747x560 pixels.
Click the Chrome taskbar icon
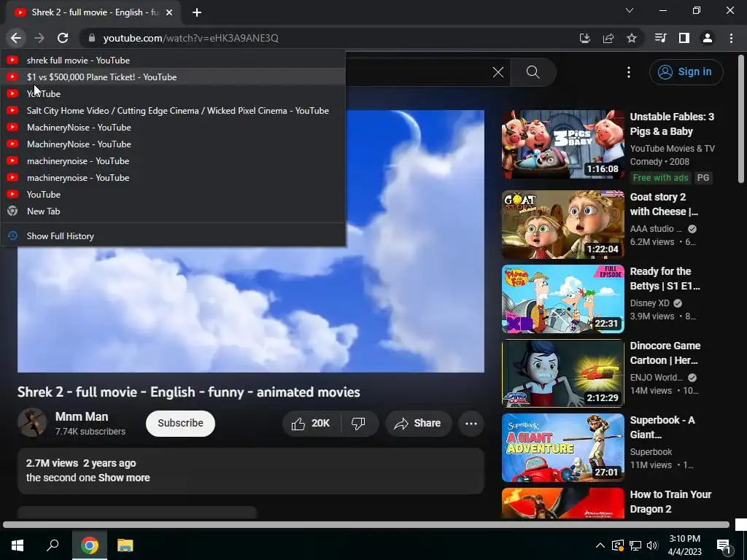coord(90,545)
